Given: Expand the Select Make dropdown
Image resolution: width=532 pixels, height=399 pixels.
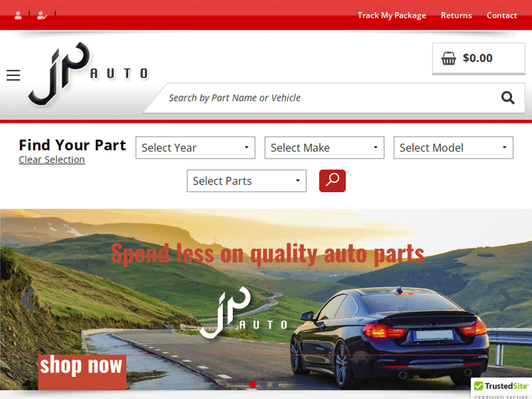Looking at the screenshot, I should tap(324, 147).
